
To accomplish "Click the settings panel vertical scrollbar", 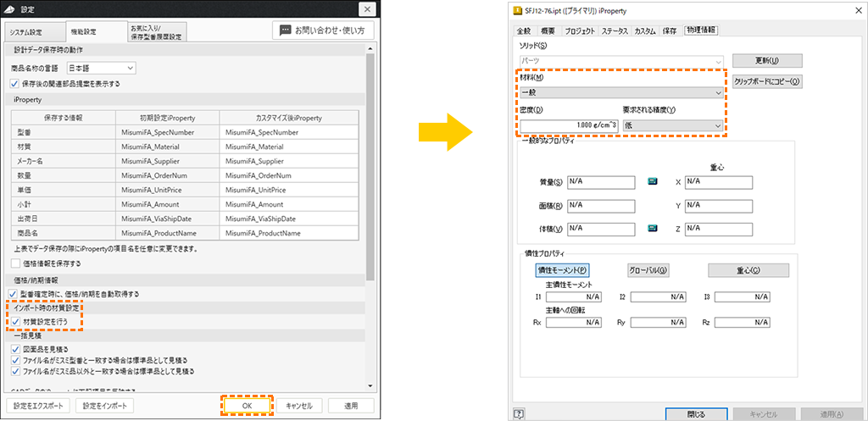I will [370, 169].
